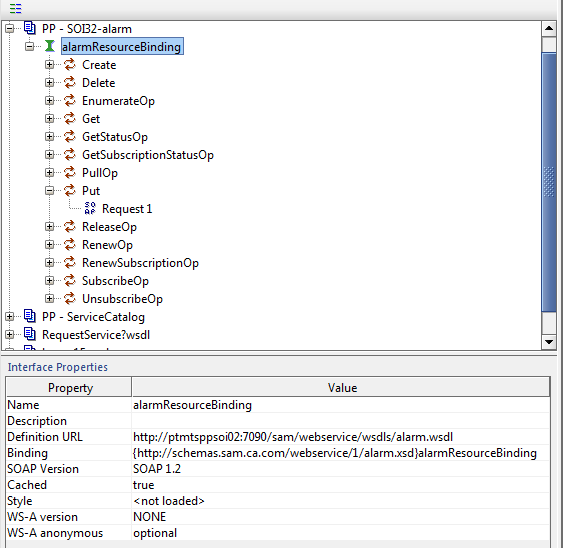This screenshot has width=564, height=548.
Task: Click the EnumerateOp operation icon
Action: pyautogui.click(x=70, y=100)
